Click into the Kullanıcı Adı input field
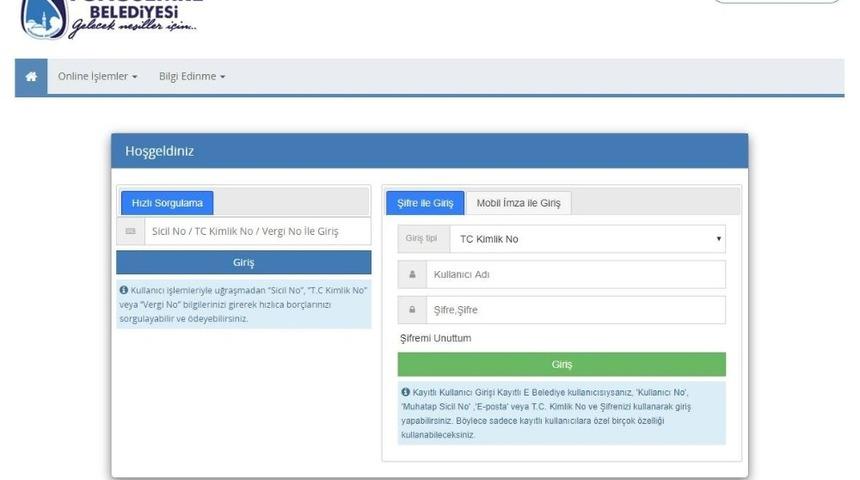The height and width of the screenshot is (480, 860). click(575, 274)
